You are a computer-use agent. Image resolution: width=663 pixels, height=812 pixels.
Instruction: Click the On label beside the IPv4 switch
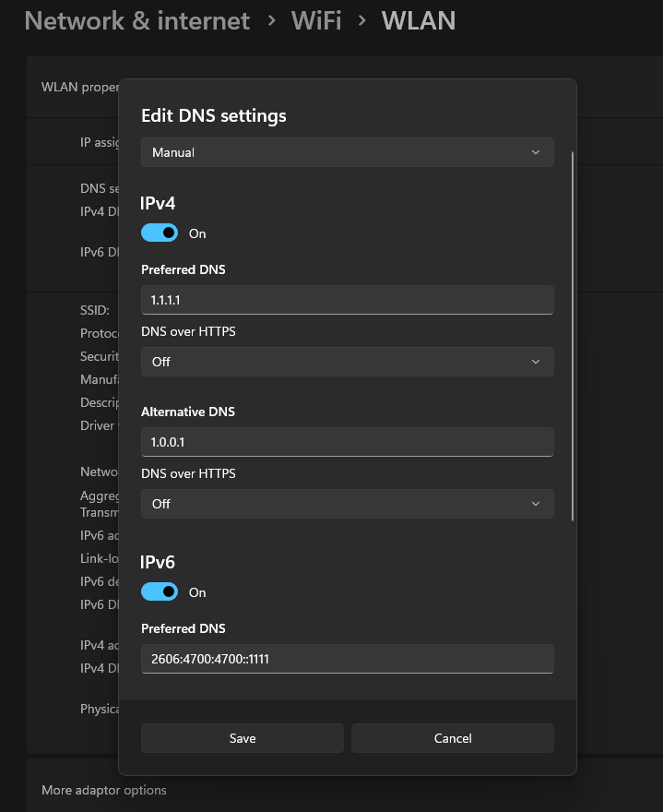[x=197, y=233]
